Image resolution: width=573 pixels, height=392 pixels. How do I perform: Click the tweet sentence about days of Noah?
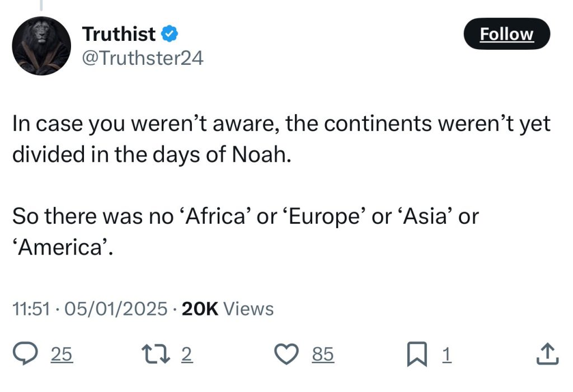[281, 139]
